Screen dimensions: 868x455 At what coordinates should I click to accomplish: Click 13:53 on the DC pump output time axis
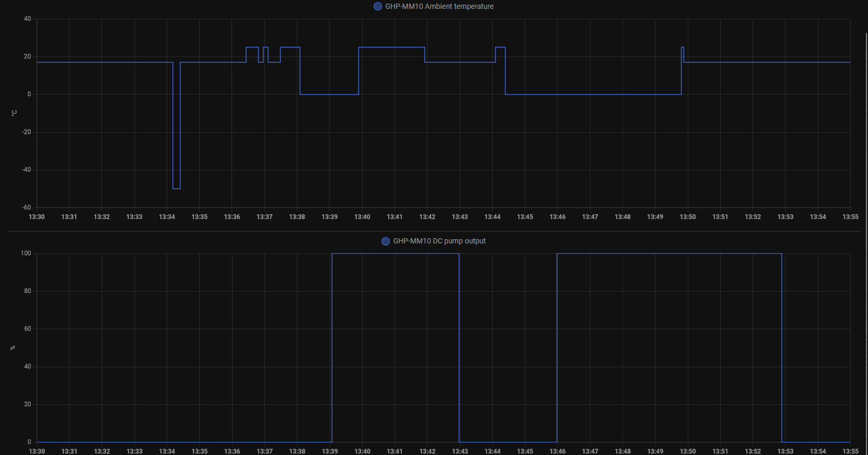click(x=785, y=451)
